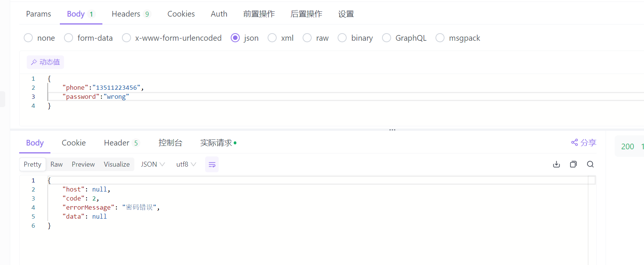
Task: Click the 动态值 dynamic value button
Action: (45, 62)
